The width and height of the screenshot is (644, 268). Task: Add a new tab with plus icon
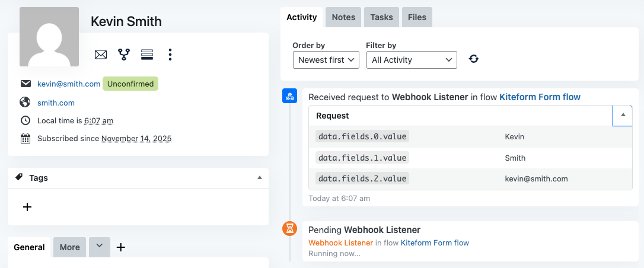pyautogui.click(x=121, y=247)
